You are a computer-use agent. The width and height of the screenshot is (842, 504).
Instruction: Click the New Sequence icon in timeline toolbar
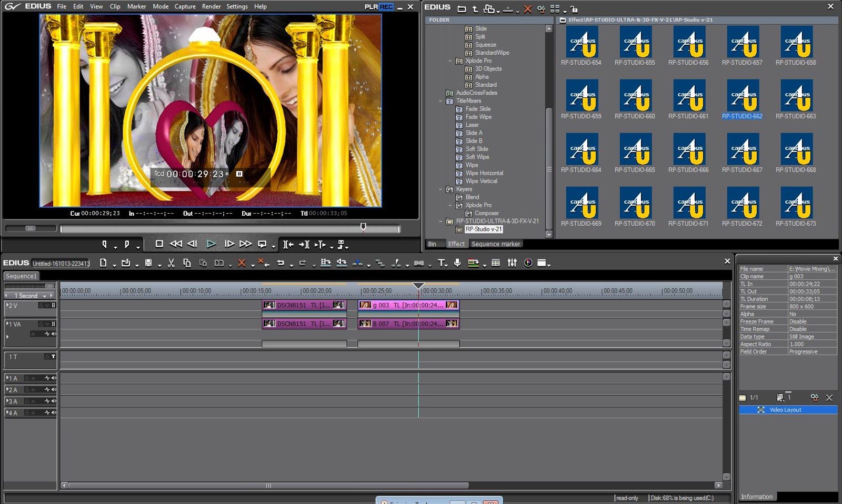click(x=103, y=263)
